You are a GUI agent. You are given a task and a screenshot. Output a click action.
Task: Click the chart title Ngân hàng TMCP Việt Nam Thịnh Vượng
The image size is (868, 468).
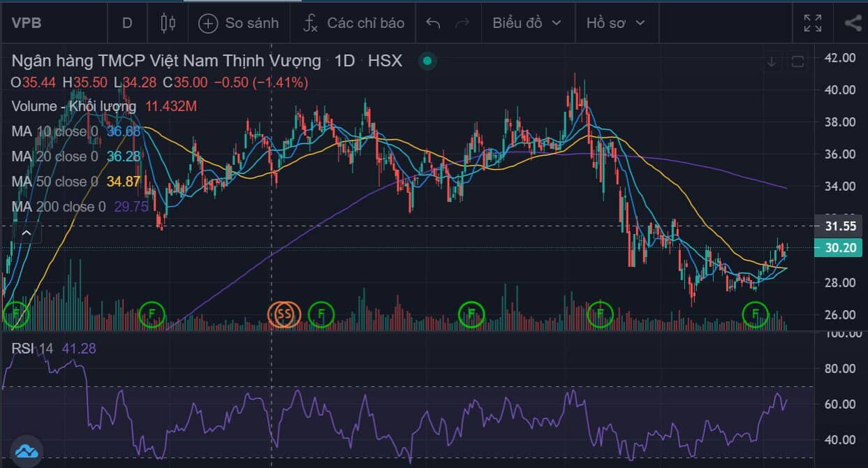[x=166, y=61]
